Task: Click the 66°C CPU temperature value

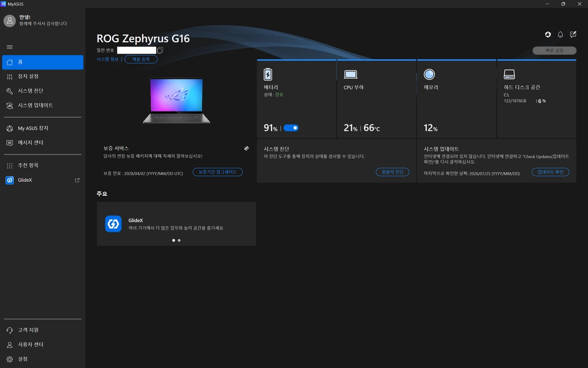Action: (372, 128)
